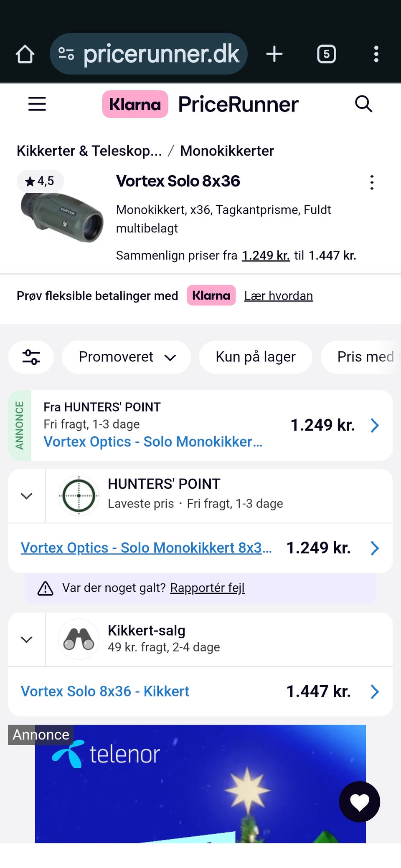Open the browser three-dot menu
This screenshot has height=868, width=401.
pyautogui.click(x=376, y=54)
